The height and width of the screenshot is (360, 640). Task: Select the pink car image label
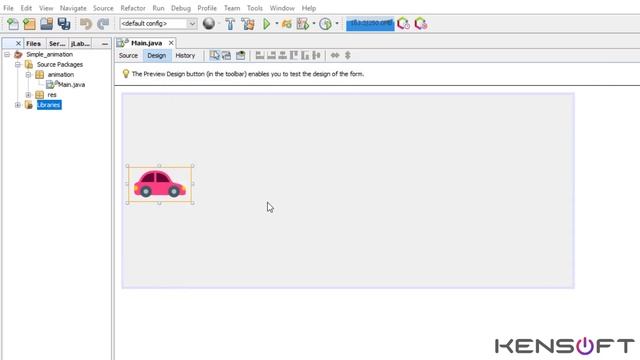pos(160,184)
